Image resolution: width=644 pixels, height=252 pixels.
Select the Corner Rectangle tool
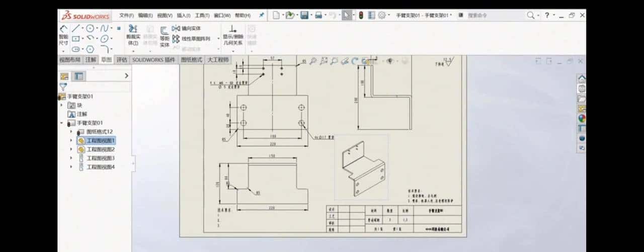click(x=75, y=39)
